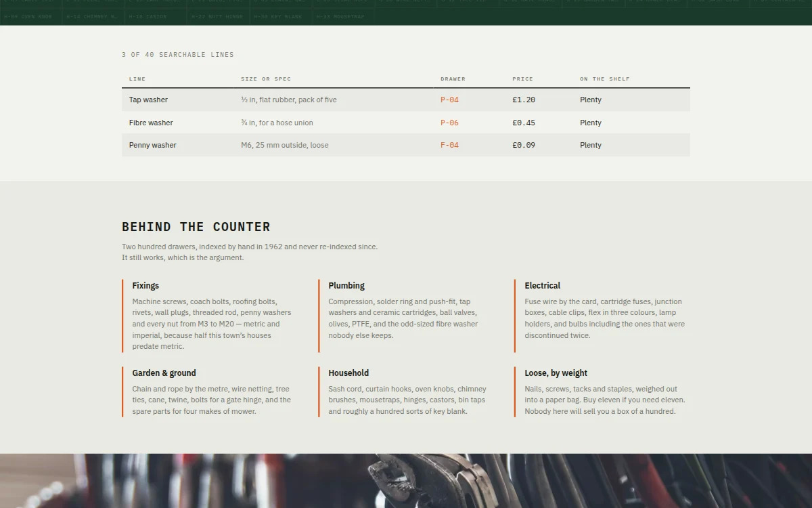Select the H-30 Key Blank drawer
Viewport: 812px width, 508px height.
click(x=280, y=16)
